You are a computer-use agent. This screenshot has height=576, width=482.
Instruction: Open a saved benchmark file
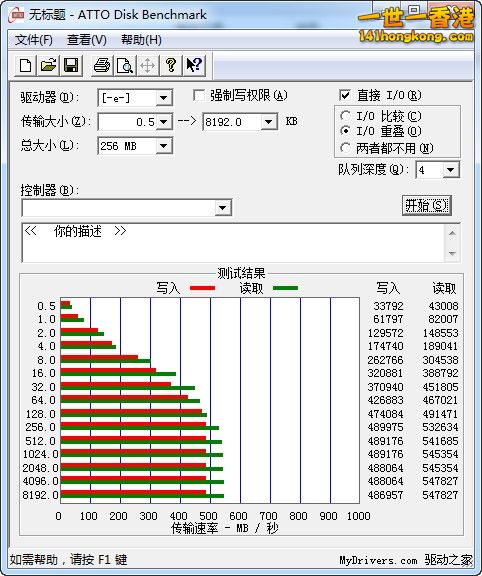click(48, 65)
